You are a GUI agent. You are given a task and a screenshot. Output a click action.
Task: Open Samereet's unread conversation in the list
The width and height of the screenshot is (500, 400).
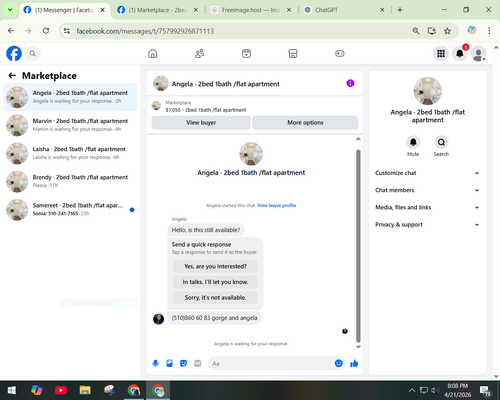click(70, 210)
